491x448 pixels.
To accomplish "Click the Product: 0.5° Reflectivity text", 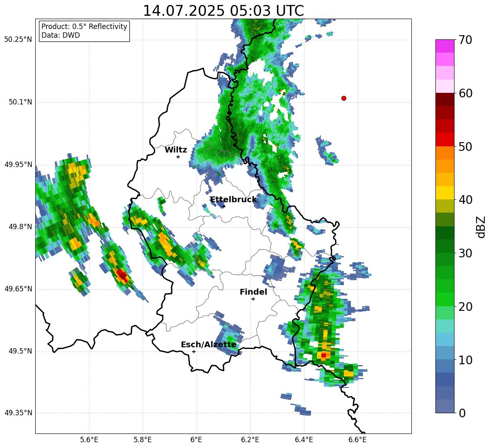I will pyautogui.click(x=84, y=27).
